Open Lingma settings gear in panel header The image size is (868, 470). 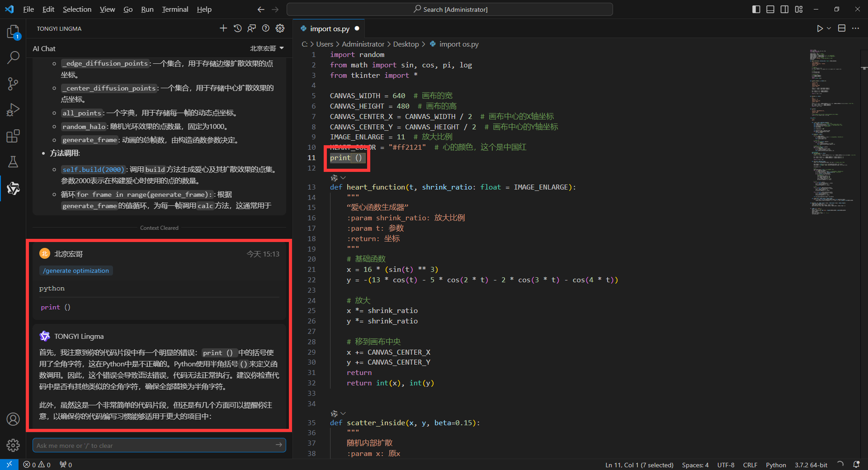[x=280, y=28]
